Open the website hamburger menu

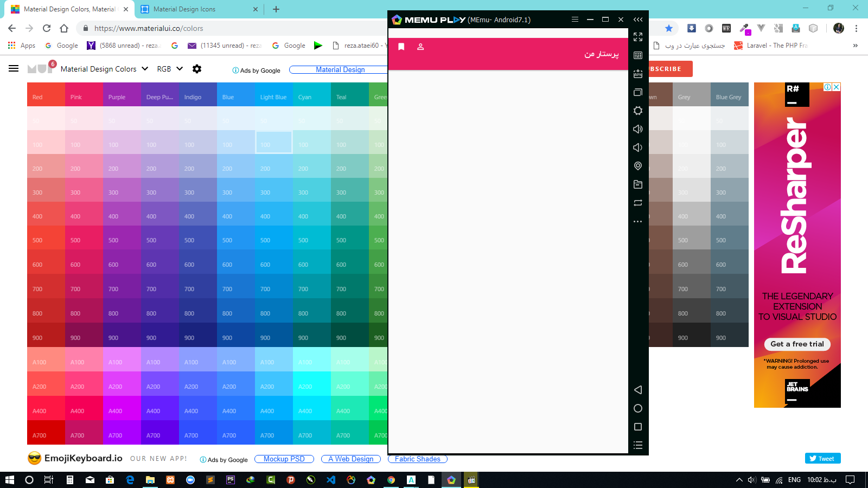pyautogui.click(x=14, y=68)
